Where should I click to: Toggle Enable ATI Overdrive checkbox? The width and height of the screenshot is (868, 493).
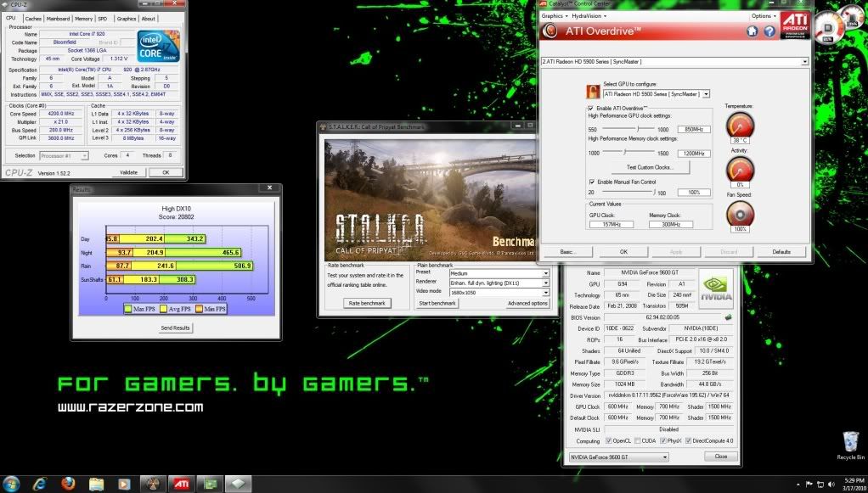pyautogui.click(x=591, y=108)
